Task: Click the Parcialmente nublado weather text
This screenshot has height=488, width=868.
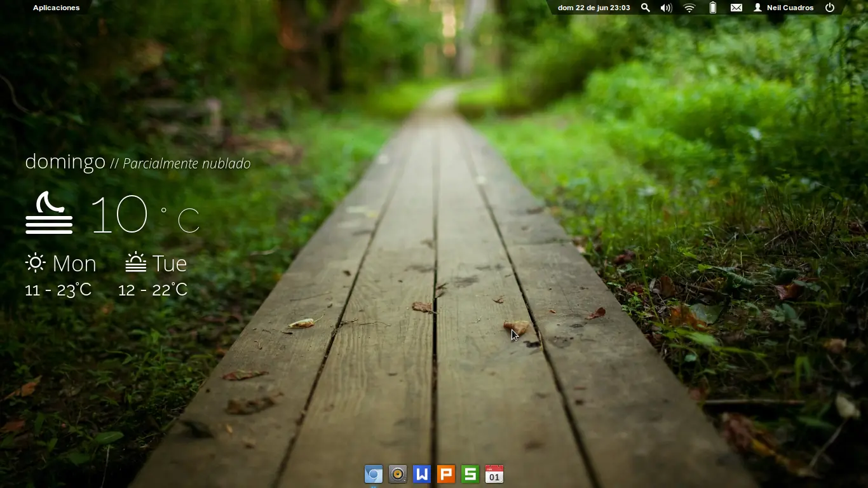Action: click(186, 163)
